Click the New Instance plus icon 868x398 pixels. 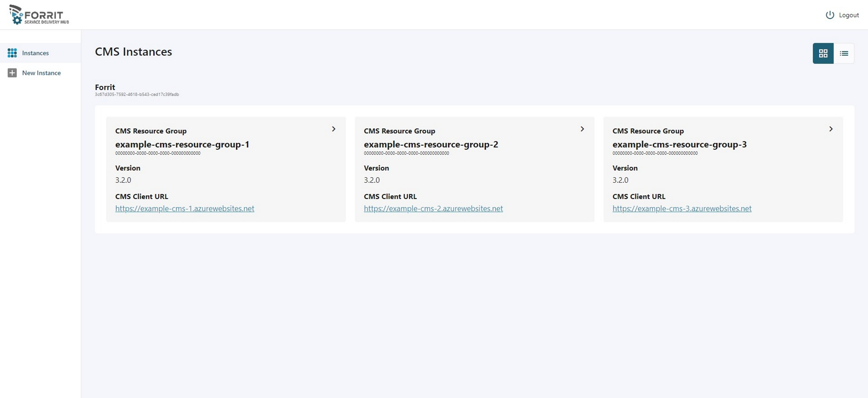point(12,73)
